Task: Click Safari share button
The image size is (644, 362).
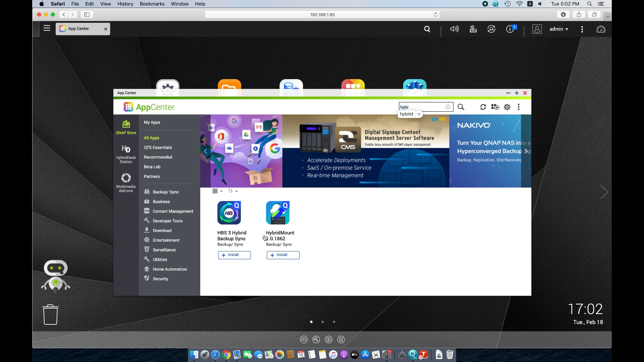Action: (579, 14)
